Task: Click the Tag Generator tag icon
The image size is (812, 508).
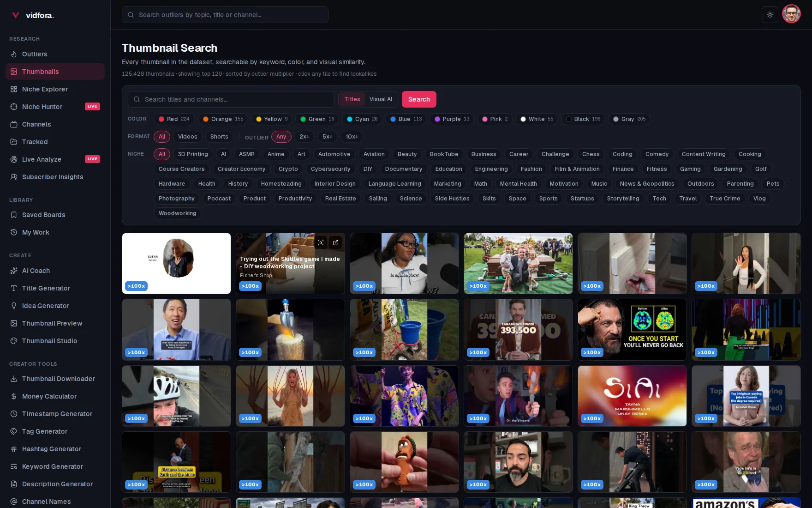Action: point(14,431)
